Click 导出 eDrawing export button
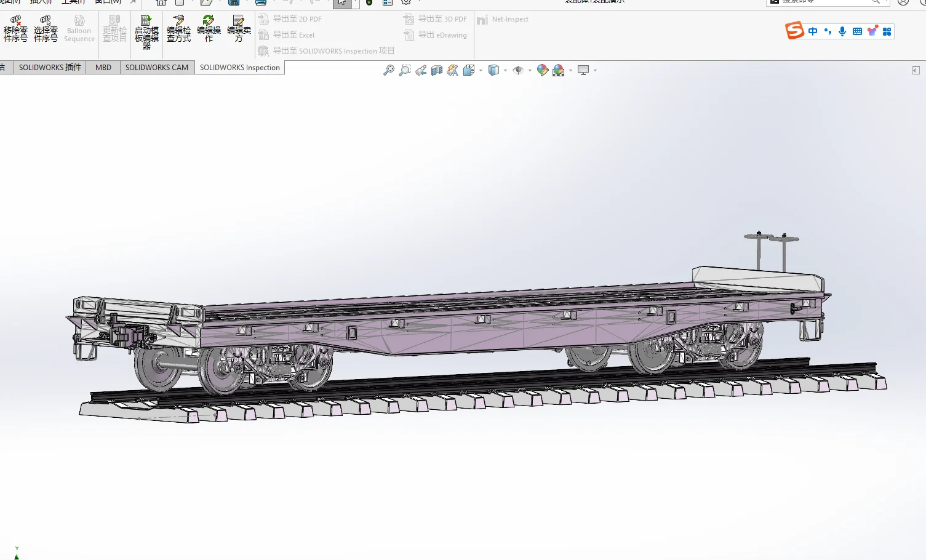The height and width of the screenshot is (560, 926). click(x=436, y=35)
